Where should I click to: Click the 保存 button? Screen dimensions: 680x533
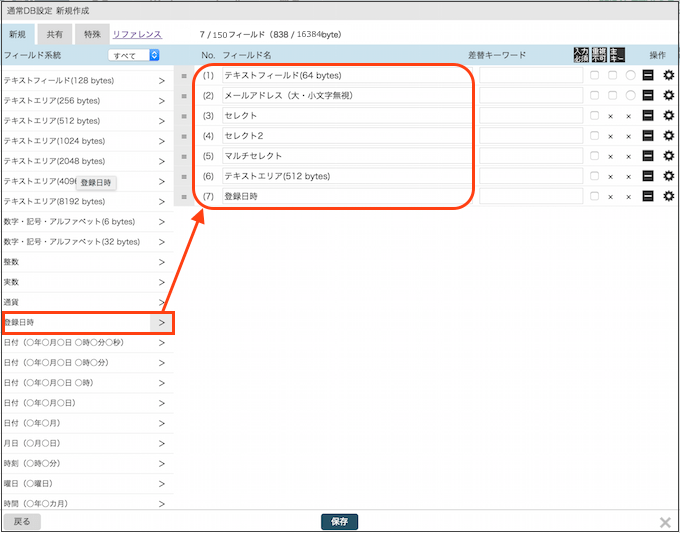(340, 521)
